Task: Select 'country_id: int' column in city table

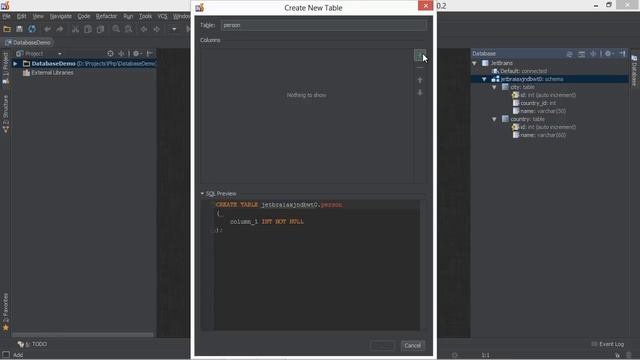Action: point(534,103)
